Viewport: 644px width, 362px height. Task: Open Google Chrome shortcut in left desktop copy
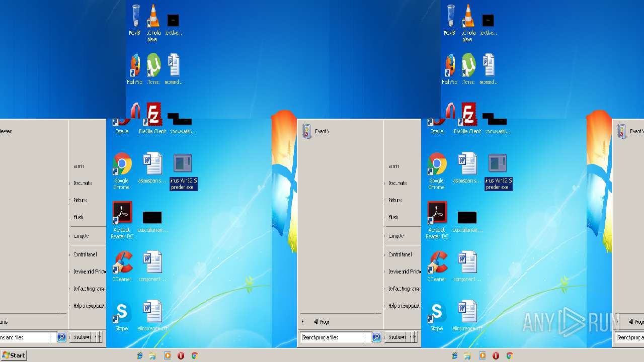122,171
